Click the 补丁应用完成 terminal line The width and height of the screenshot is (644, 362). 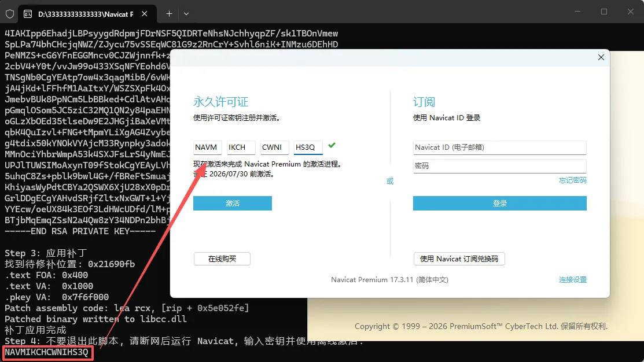[x=35, y=330]
